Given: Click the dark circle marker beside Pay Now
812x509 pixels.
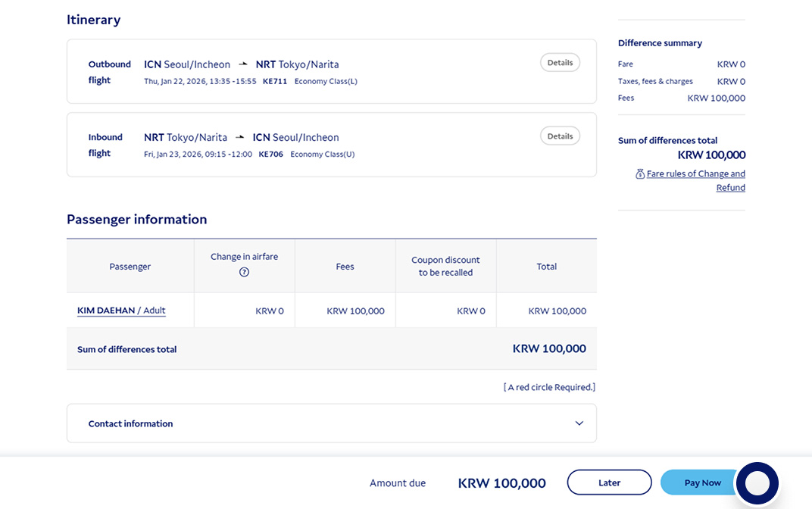Looking at the screenshot, I should pos(757,482).
